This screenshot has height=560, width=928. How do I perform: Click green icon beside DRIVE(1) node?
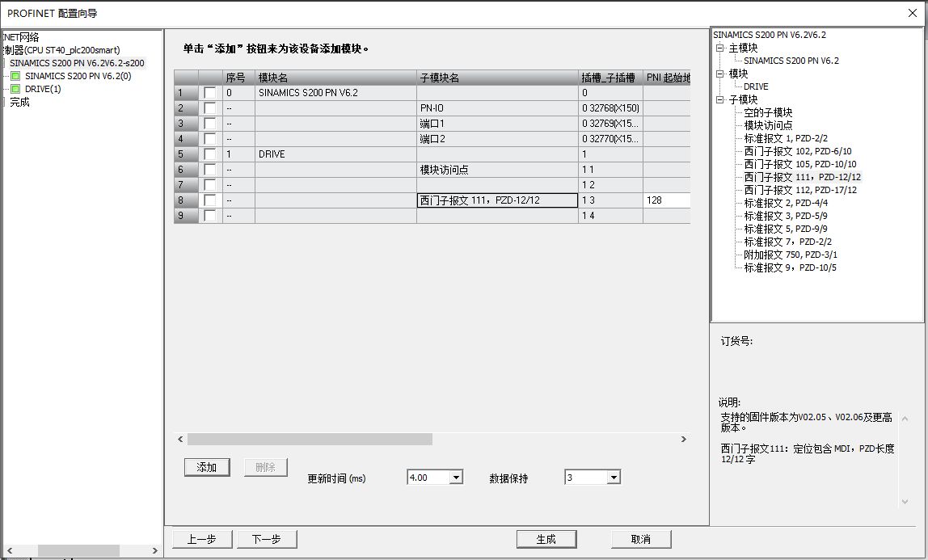(x=15, y=89)
